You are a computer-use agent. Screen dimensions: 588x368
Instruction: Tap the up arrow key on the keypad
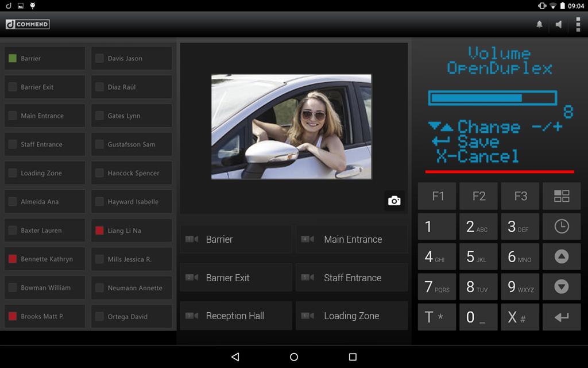coord(562,256)
